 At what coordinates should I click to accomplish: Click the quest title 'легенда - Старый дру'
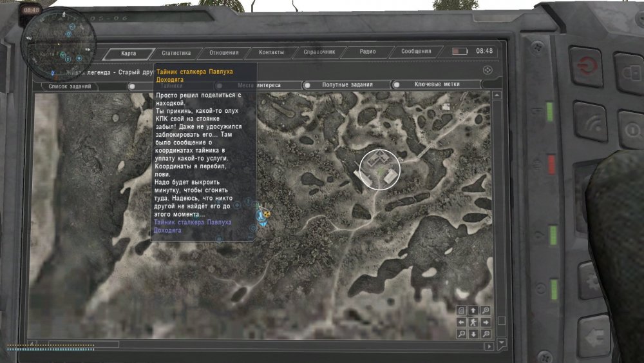(x=120, y=72)
